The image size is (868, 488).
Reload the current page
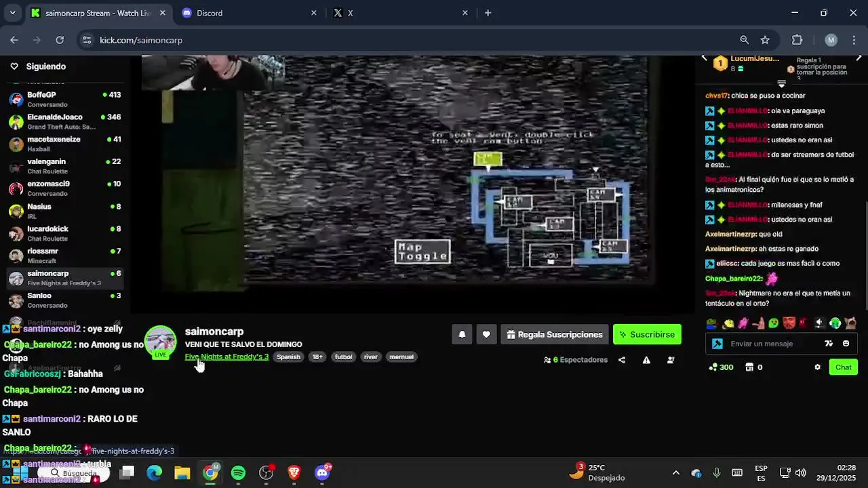point(60,40)
